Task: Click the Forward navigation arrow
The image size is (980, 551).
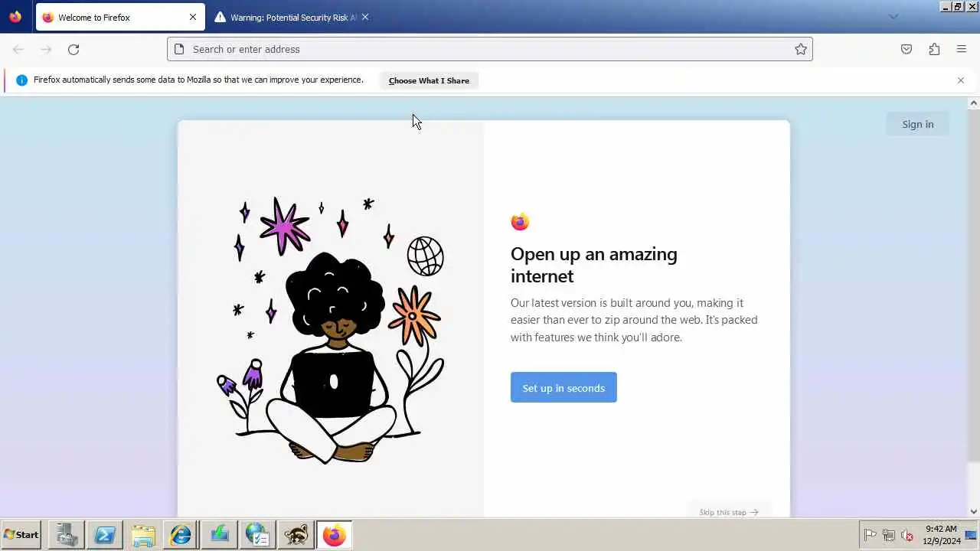Action: pos(46,49)
